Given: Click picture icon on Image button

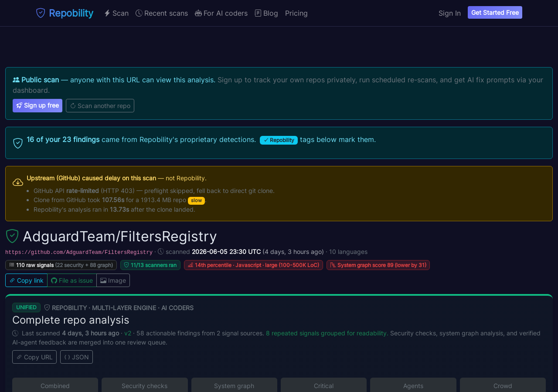Looking at the screenshot, I should pyautogui.click(x=103, y=280).
